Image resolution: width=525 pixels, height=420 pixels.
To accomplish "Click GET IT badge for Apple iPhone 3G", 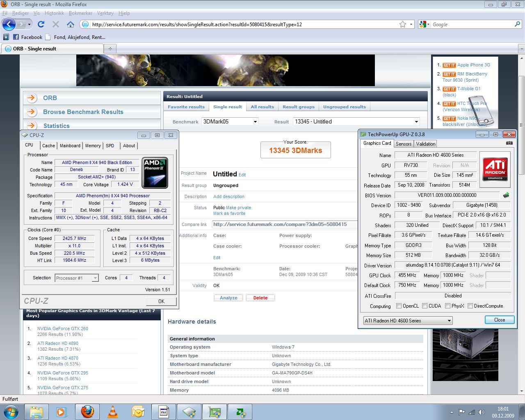I will pos(449,65).
